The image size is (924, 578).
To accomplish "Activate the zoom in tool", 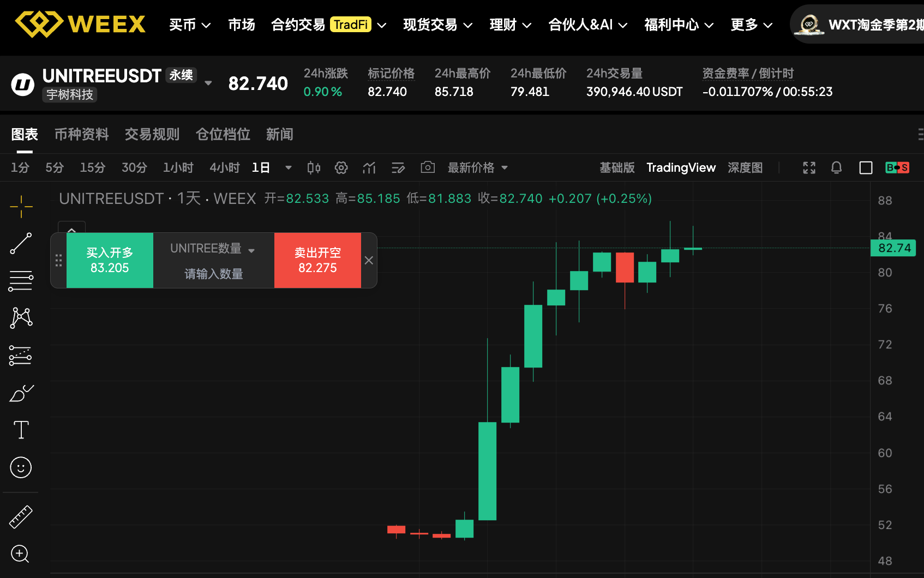I will click(20, 554).
